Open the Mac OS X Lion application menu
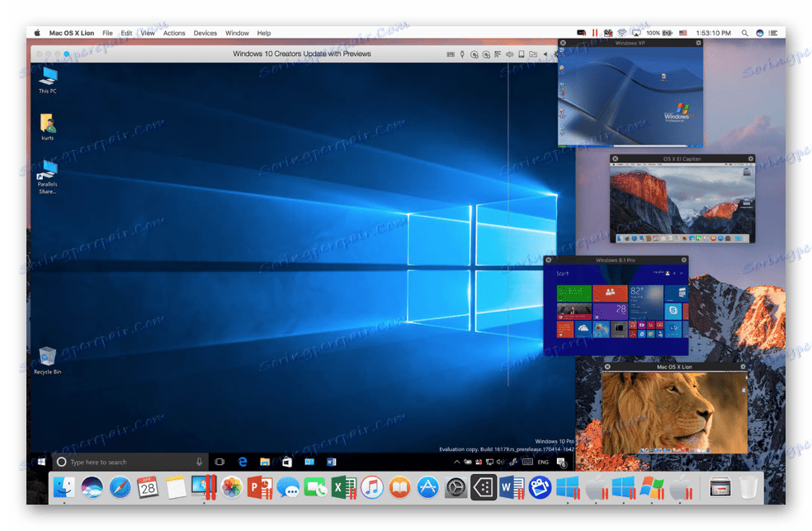 (72, 33)
